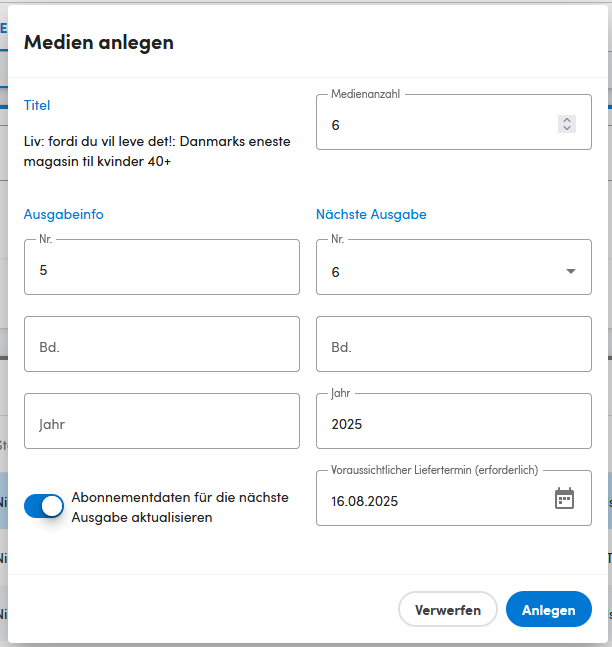Screen dimensions: 612x647
Task: Click the empty Bd. field under Ausgabeinfo
Action: point(162,344)
